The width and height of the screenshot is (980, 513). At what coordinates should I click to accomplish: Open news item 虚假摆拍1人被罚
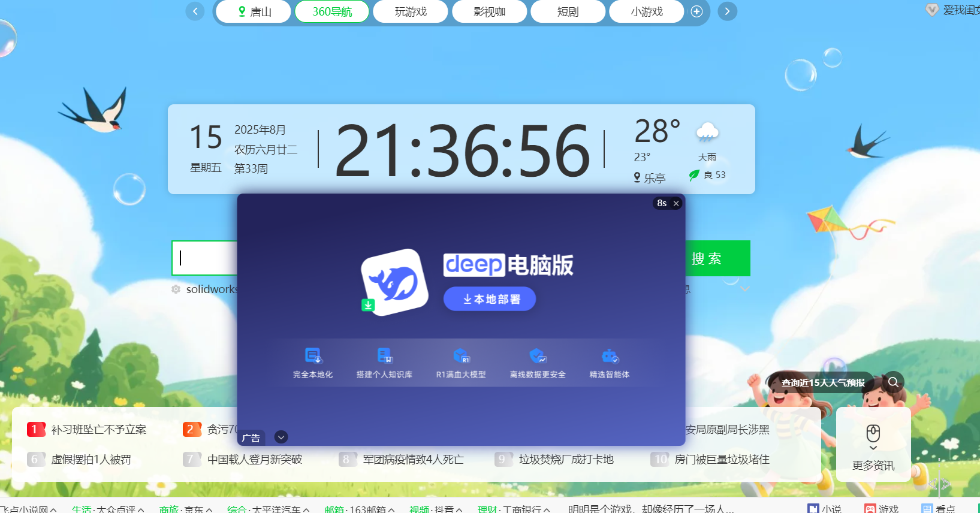(91, 460)
